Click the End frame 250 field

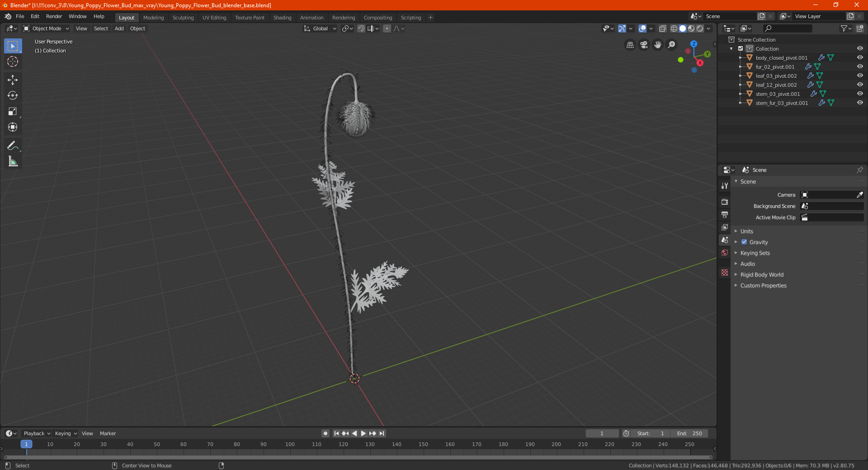(x=689, y=433)
